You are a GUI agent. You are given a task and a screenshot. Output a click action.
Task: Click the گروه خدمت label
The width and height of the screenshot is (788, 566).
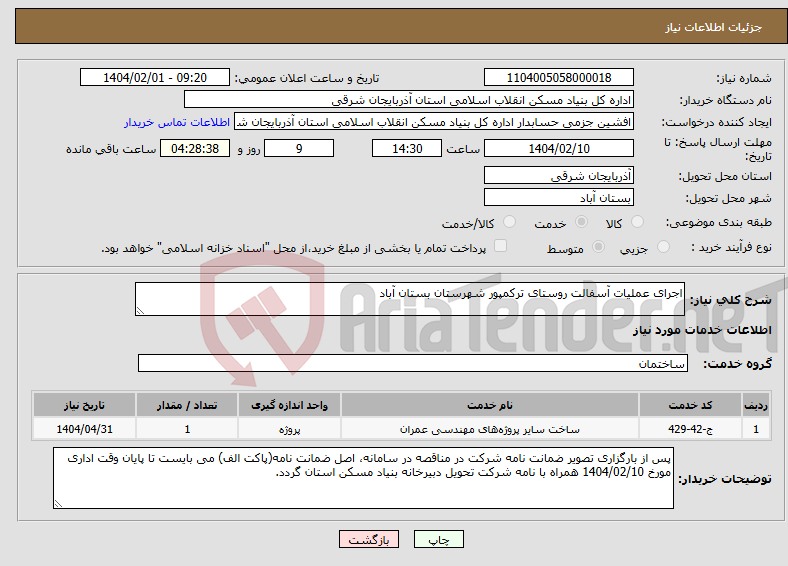(x=737, y=363)
